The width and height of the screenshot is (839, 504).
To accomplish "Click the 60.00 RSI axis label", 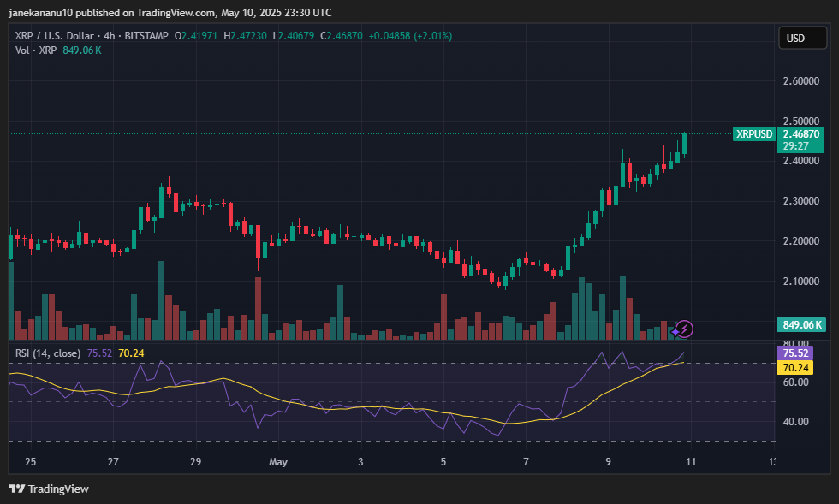I will (795, 382).
